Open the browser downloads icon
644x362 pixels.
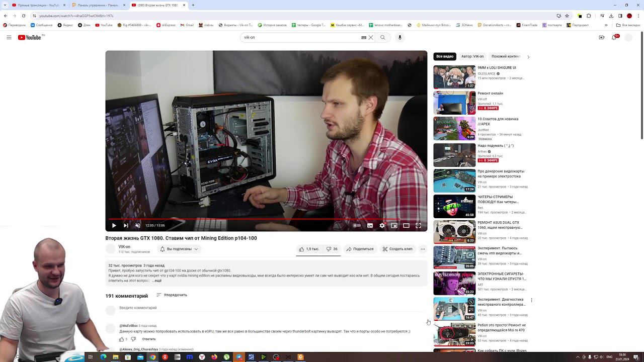611,16
